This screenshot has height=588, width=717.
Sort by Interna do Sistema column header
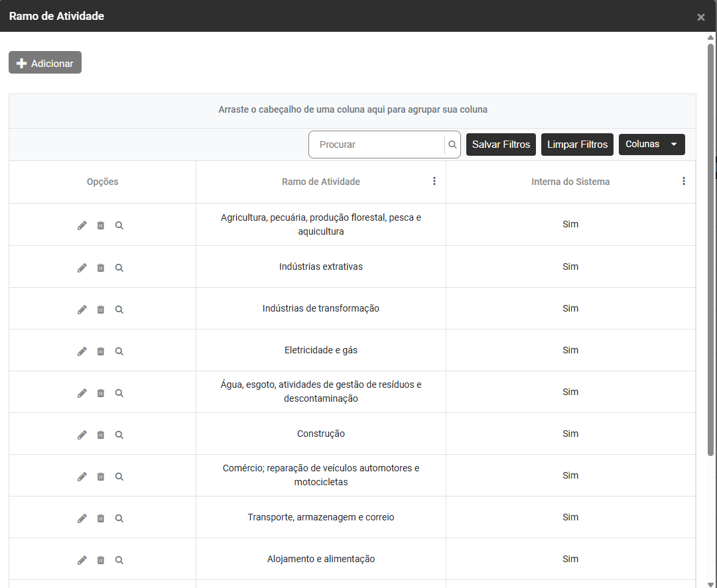(x=570, y=182)
